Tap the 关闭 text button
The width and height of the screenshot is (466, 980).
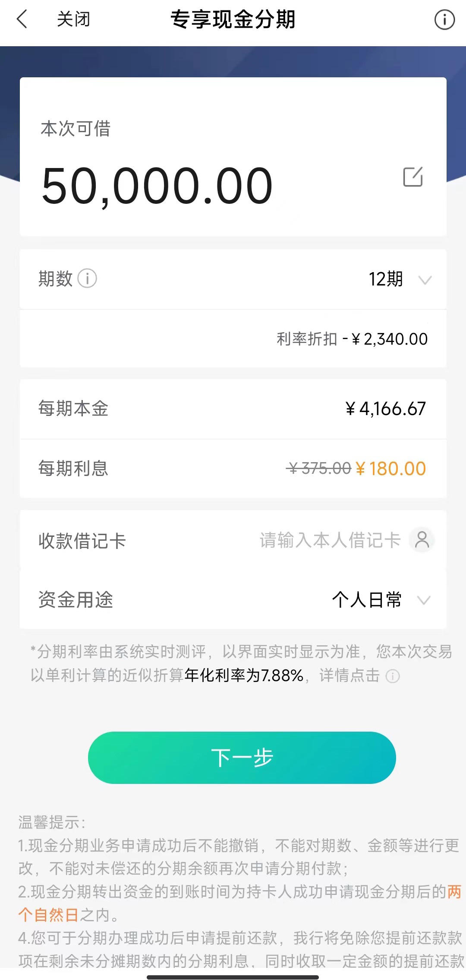(x=73, y=19)
